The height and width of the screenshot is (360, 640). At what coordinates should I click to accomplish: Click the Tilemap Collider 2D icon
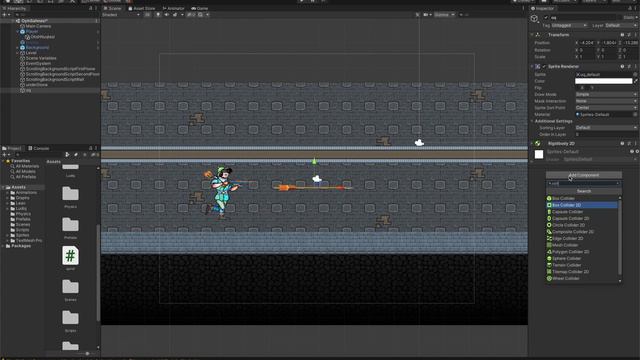point(549,272)
